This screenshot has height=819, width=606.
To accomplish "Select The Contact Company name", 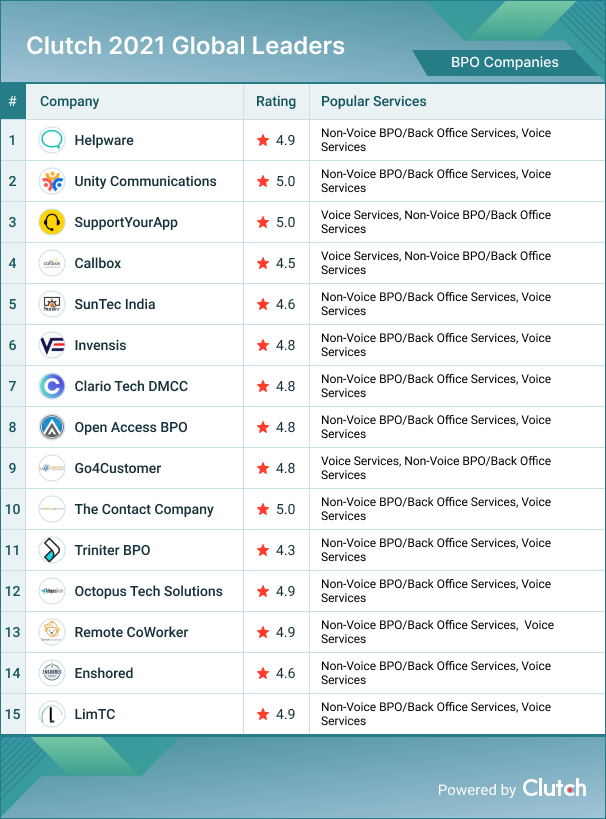I will pos(144,509).
